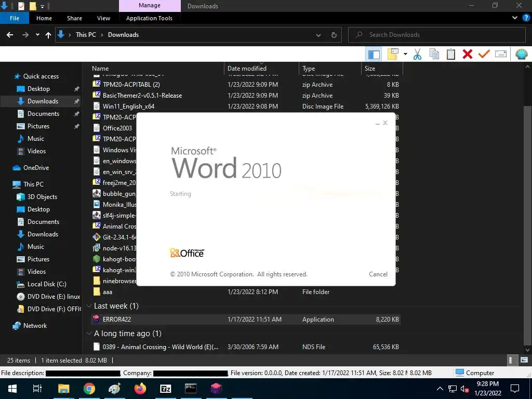
Task: Open the Paint palette taskbar icon
Action: [114, 389]
